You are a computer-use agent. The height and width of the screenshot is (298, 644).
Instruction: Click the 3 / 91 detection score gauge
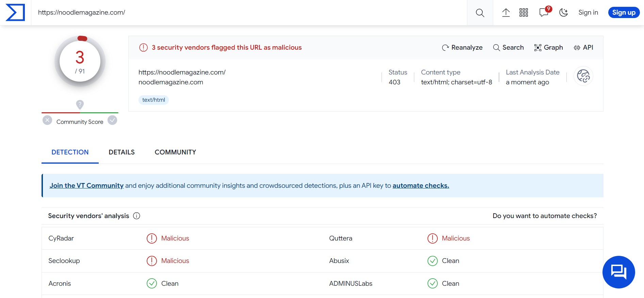tap(80, 61)
